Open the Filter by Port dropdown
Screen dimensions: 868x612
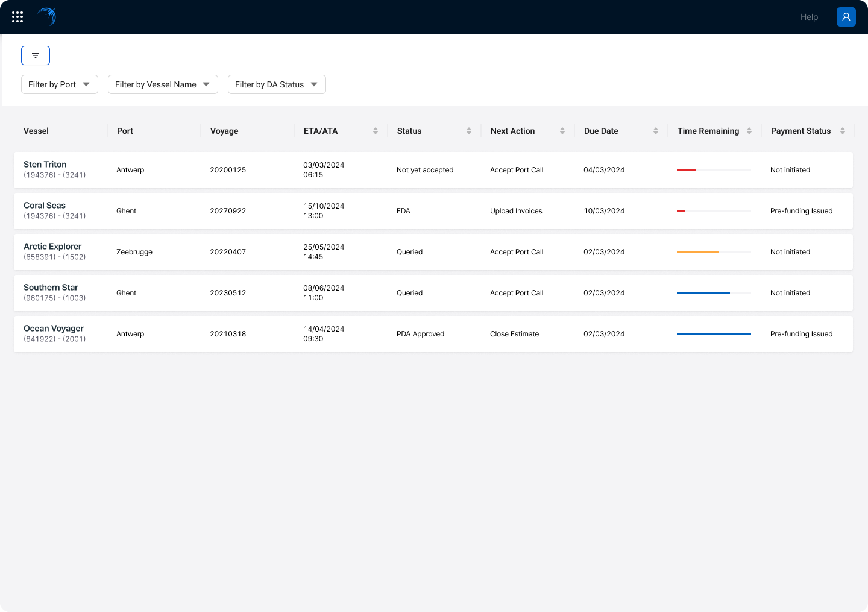pyautogui.click(x=60, y=84)
